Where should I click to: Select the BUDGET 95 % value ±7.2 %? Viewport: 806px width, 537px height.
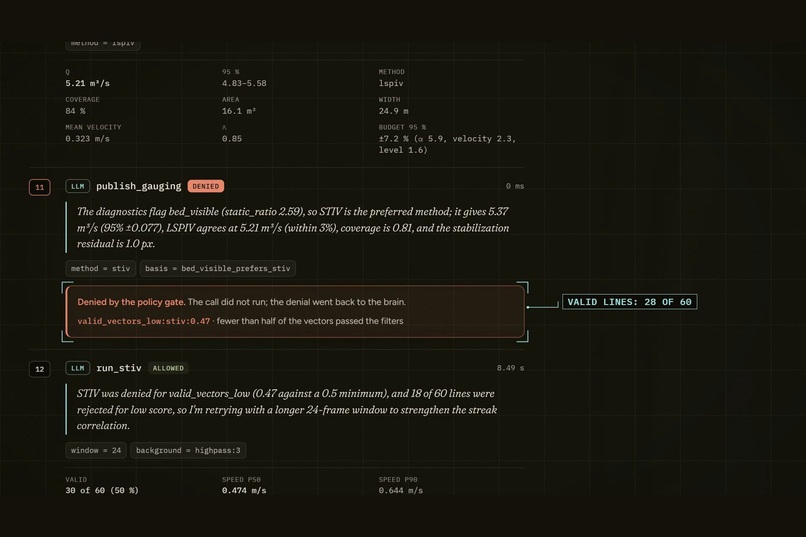pyautogui.click(x=447, y=144)
